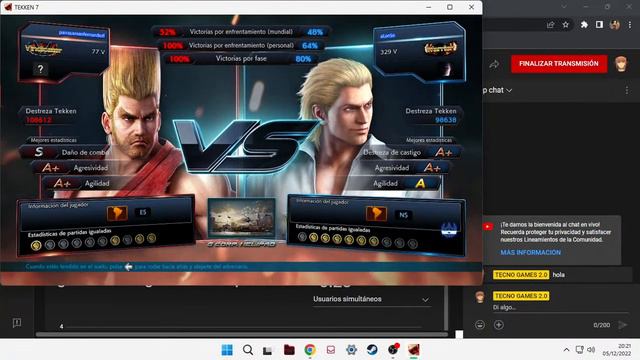640x360 pixels.
Task: Click the left player's region flag icon
Action: point(117,213)
